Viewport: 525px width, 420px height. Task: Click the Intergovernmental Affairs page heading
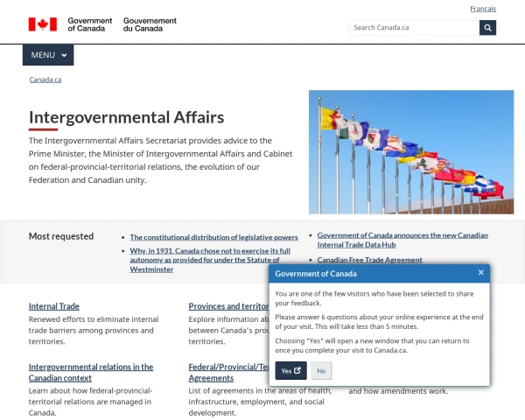(126, 117)
